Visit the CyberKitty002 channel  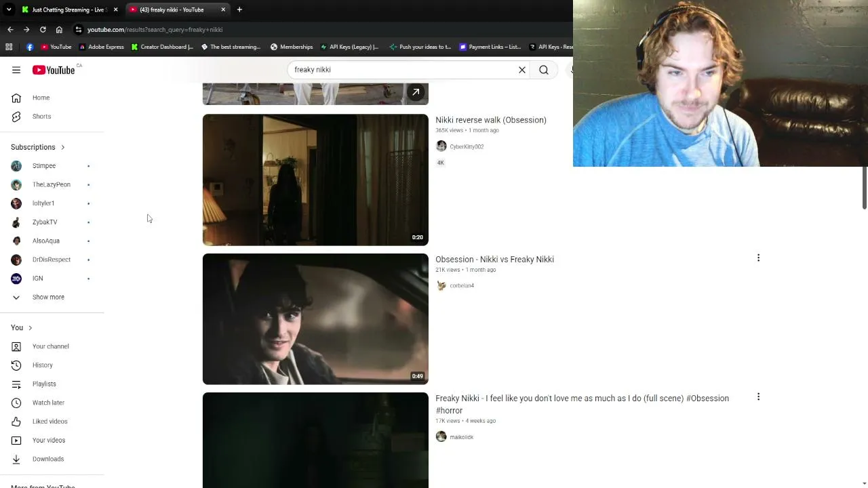coord(467,146)
